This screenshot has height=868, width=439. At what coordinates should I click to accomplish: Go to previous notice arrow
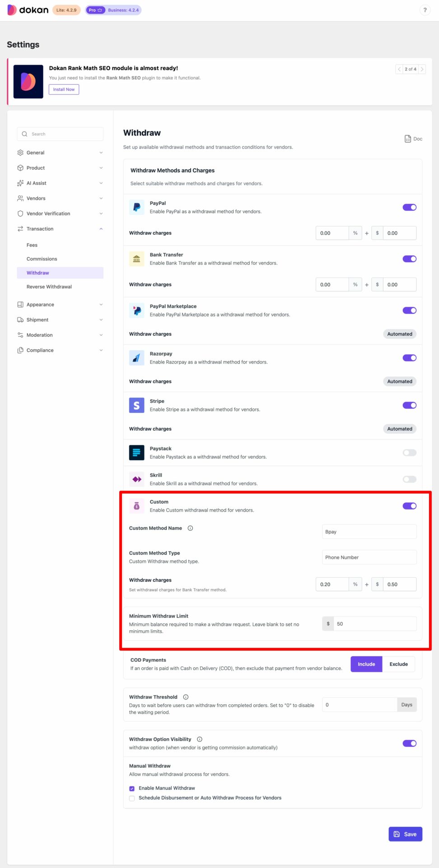tap(399, 69)
